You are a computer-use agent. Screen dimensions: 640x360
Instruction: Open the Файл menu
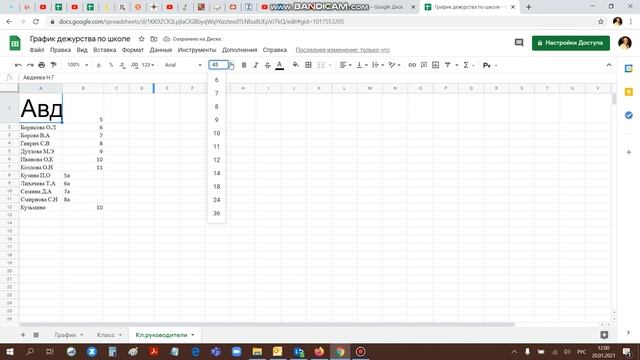pyautogui.click(x=37, y=50)
